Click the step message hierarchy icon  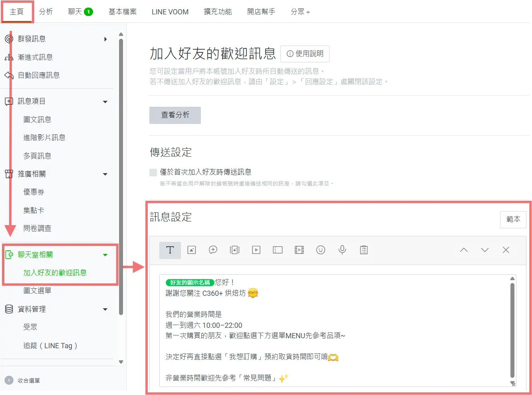click(9, 57)
